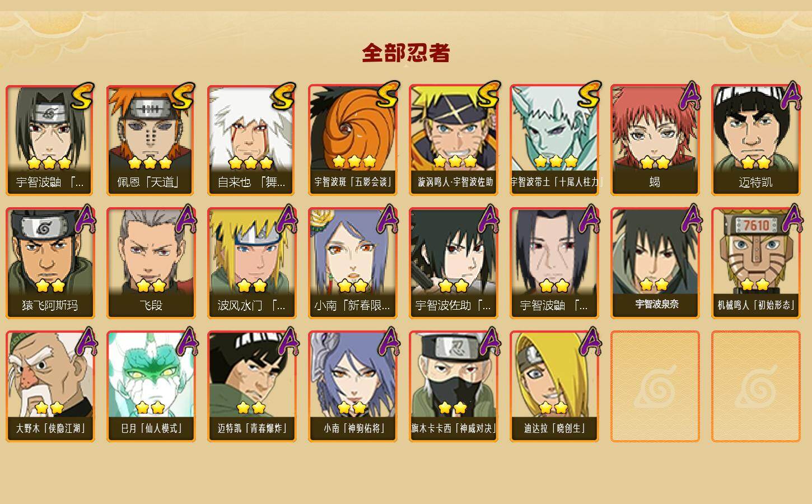Click the first empty ninja slot
812x504 pixels.
pyautogui.click(x=655, y=386)
